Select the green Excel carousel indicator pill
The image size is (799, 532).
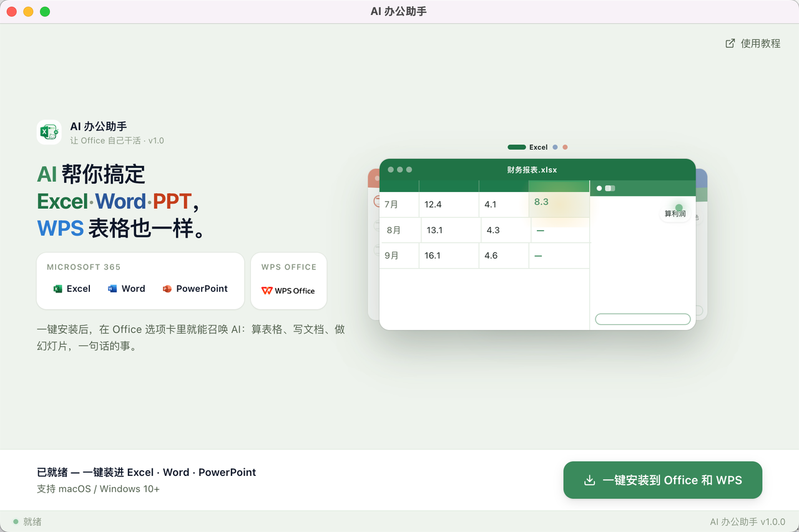pos(517,147)
